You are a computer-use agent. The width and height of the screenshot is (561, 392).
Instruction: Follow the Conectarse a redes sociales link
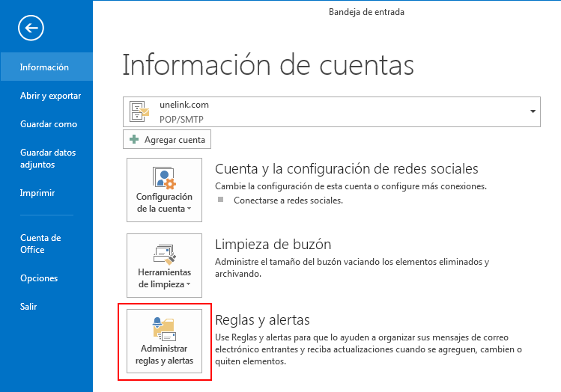288,200
